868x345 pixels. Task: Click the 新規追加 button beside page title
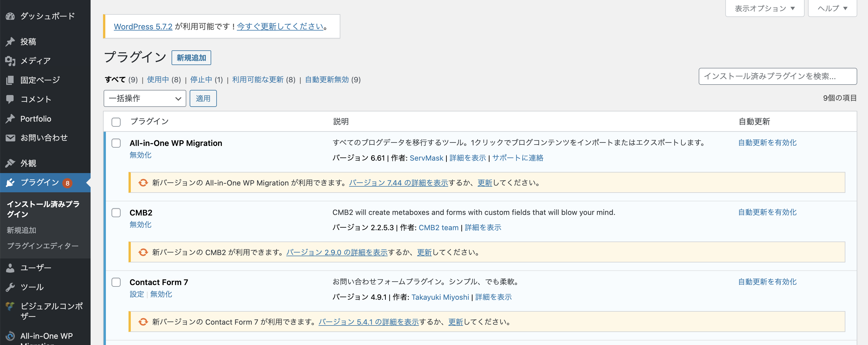coord(191,58)
